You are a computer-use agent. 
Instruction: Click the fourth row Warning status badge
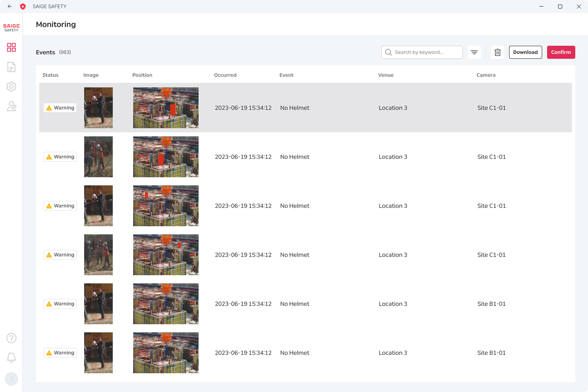pyautogui.click(x=60, y=255)
